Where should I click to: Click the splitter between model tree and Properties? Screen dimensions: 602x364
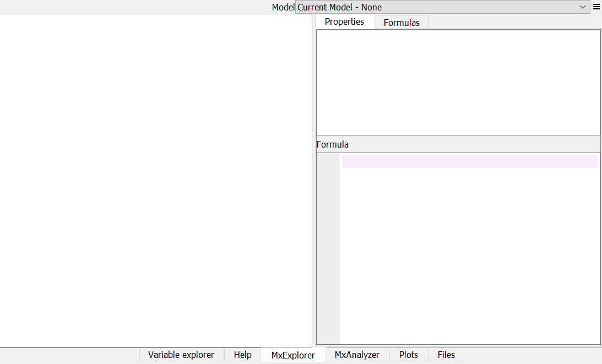[314, 181]
